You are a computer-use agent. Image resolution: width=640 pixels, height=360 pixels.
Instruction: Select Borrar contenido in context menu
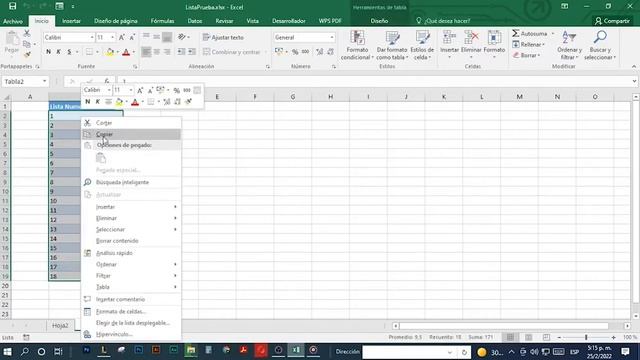tap(131, 241)
